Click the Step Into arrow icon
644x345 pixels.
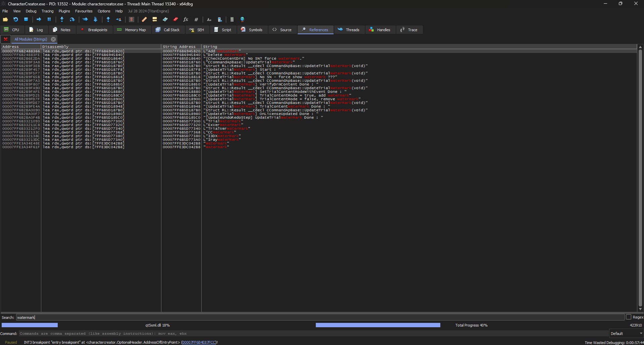62,19
